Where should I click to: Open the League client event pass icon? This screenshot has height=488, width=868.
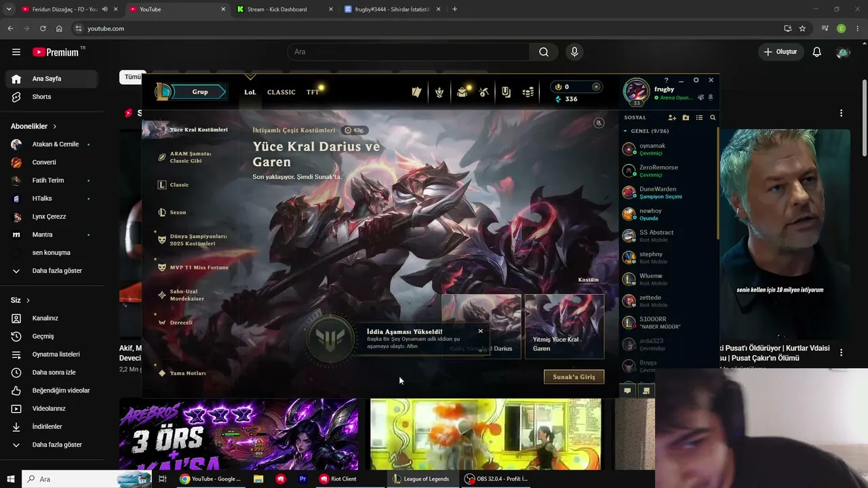(506, 92)
